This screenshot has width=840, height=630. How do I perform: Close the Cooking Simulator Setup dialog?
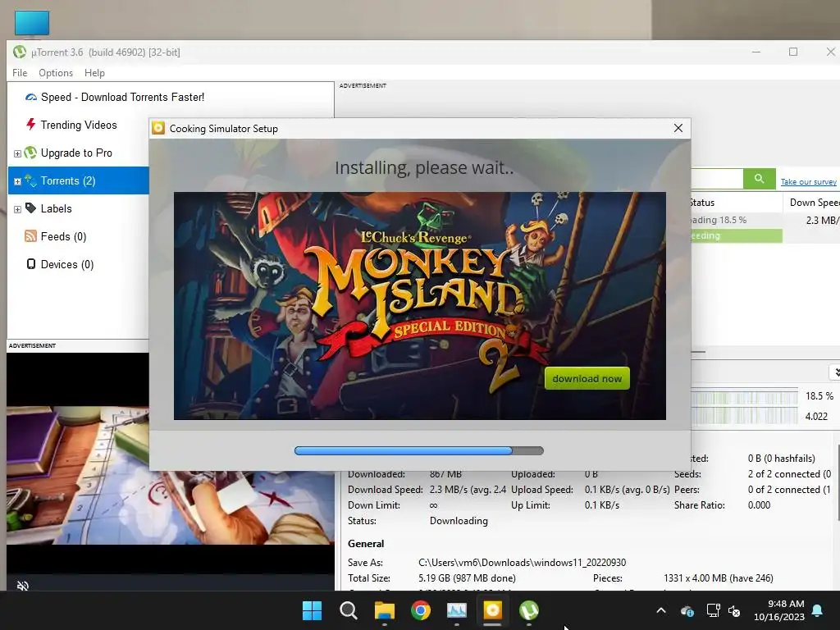click(678, 128)
